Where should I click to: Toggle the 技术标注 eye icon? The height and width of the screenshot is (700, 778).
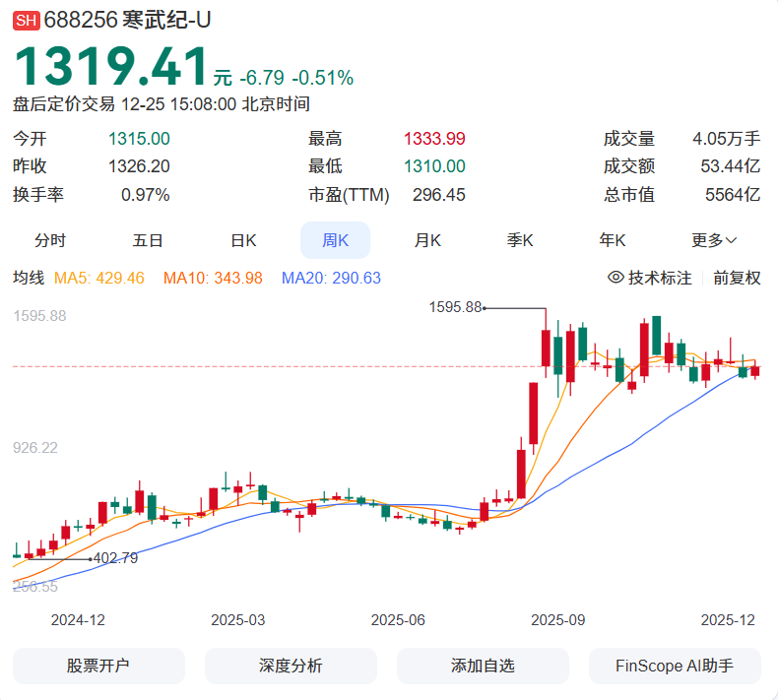tap(616, 278)
